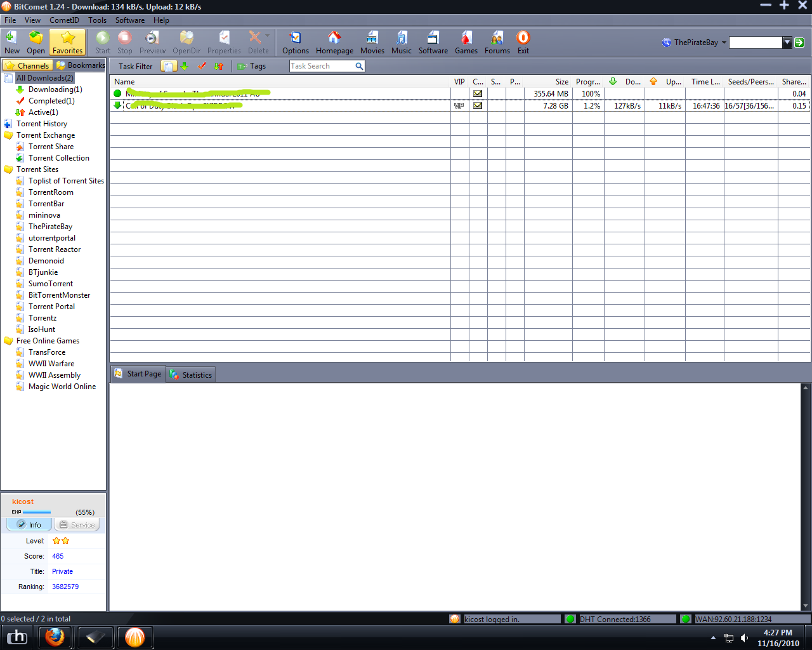Image resolution: width=812 pixels, height=650 pixels.
Task: Select Downloading(1) in the sidebar
Action: point(55,90)
